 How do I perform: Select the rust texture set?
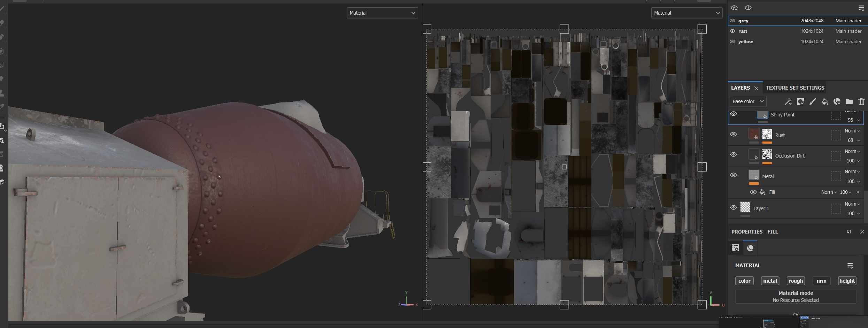743,31
